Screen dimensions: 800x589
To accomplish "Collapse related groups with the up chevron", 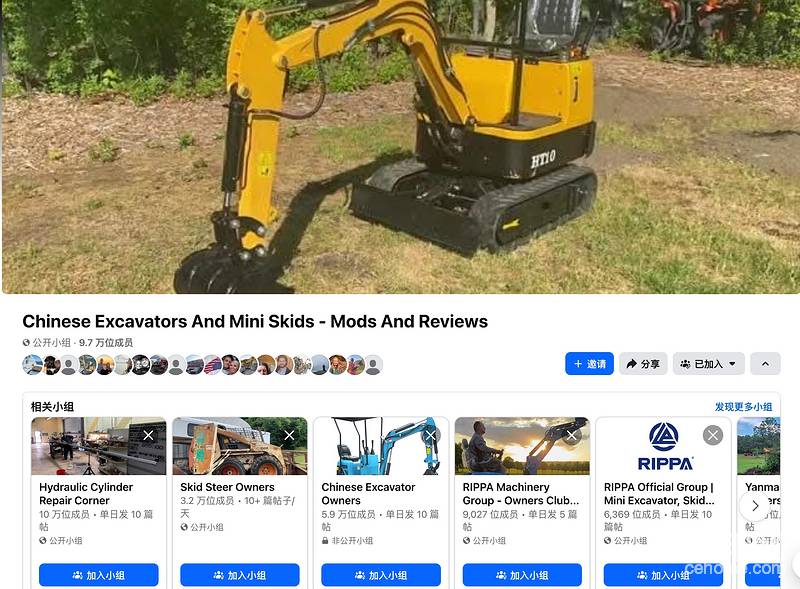I will click(765, 364).
